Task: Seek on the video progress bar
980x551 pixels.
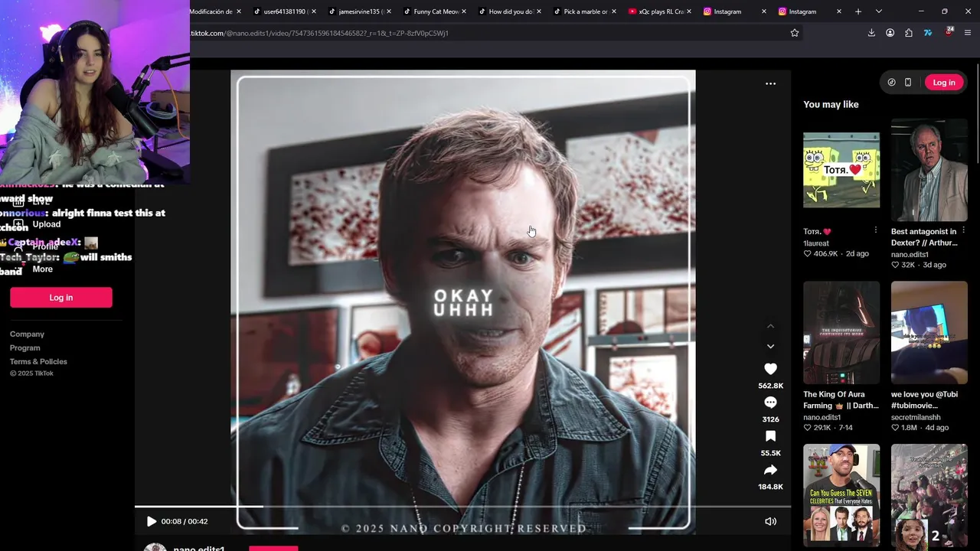Action: click(x=462, y=506)
